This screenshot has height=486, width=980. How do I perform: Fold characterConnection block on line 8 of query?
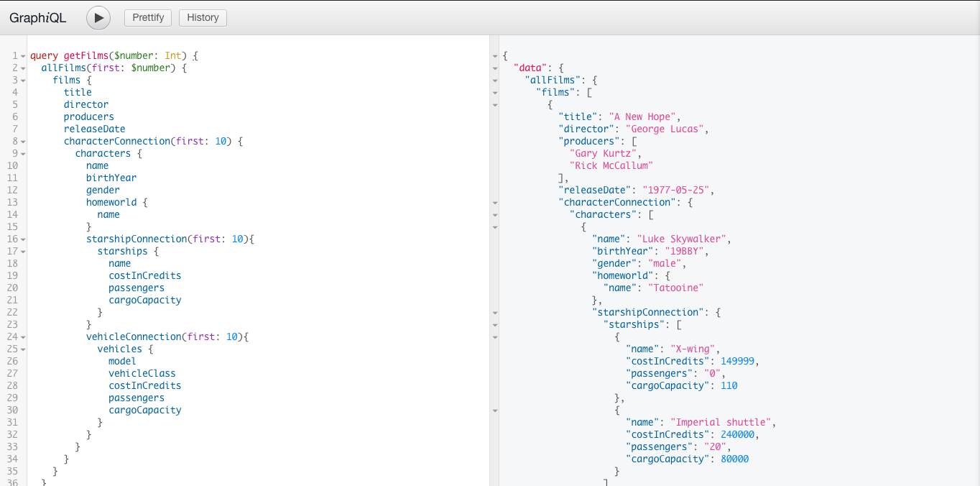click(23, 141)
